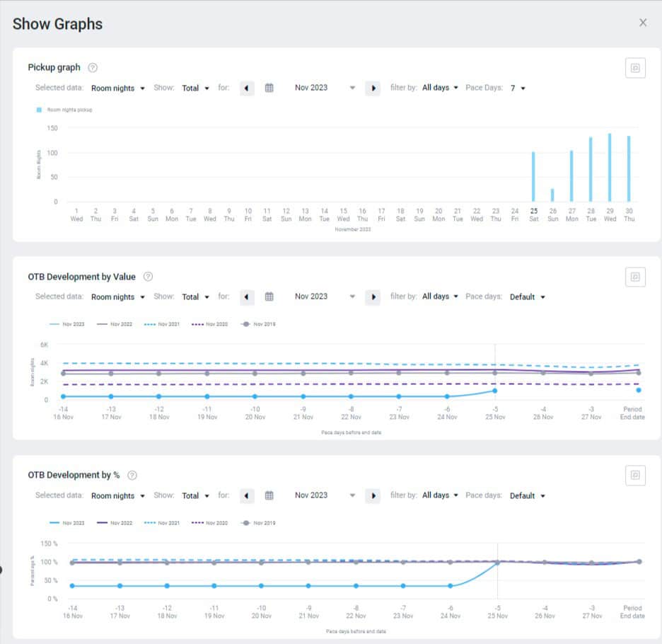Click the Pickup graph export image icon

coord(635,68)
